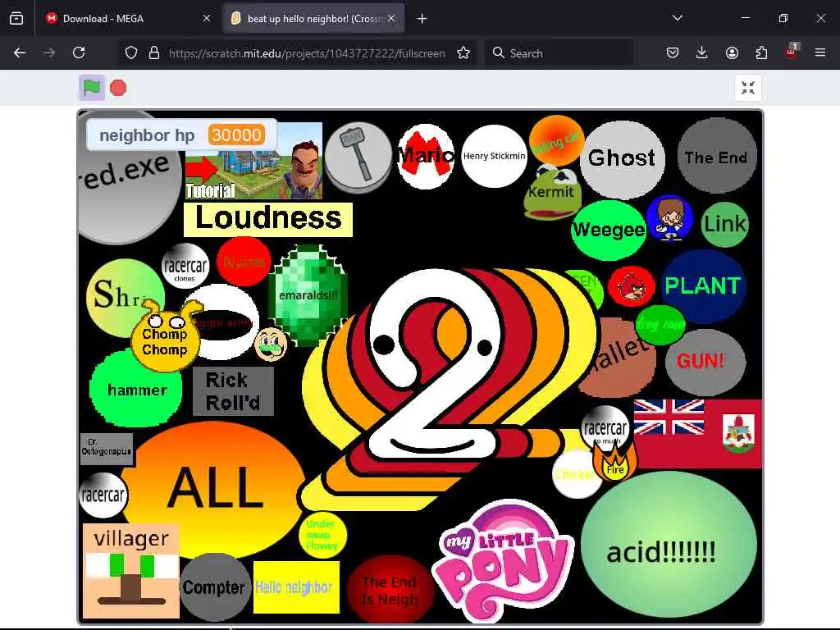Screen dimensions: 840x630
Task: Click the Dr. Ortogonspus gray box
Action: click(106, 449)
